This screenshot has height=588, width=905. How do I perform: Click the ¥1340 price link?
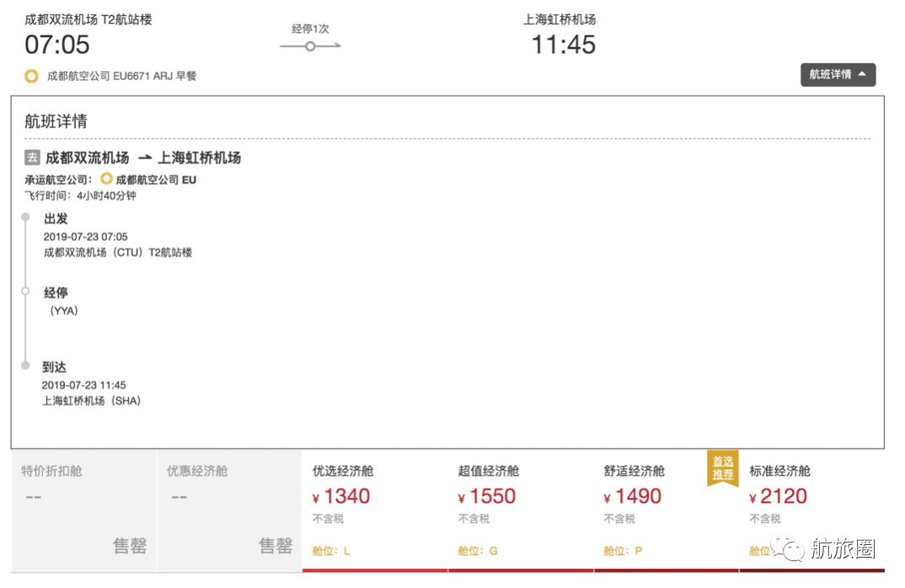[x=340, y=496]
